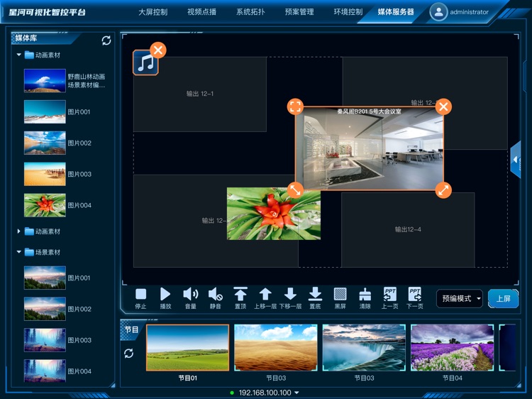Image resolution: width=532 pixels, height=399 pixels.
Task: Select 图片004 red flower thumbnail in library
Action: click(x=45, y=205)
